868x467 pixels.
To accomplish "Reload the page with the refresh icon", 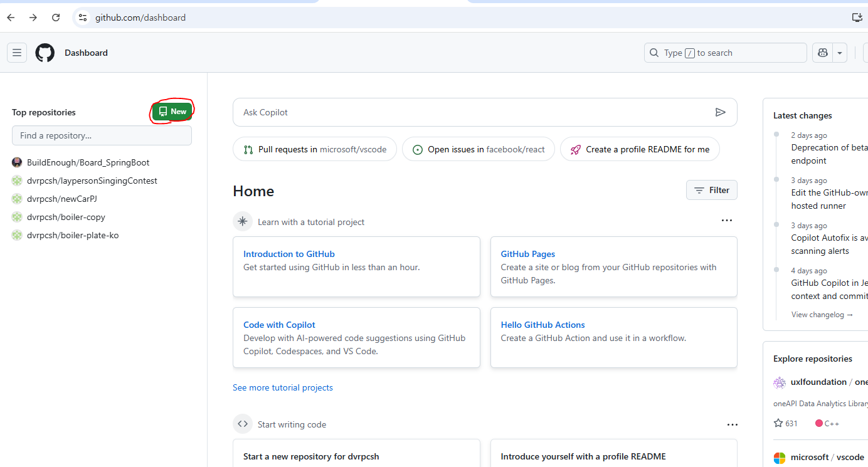I will [x=56, y=18].
